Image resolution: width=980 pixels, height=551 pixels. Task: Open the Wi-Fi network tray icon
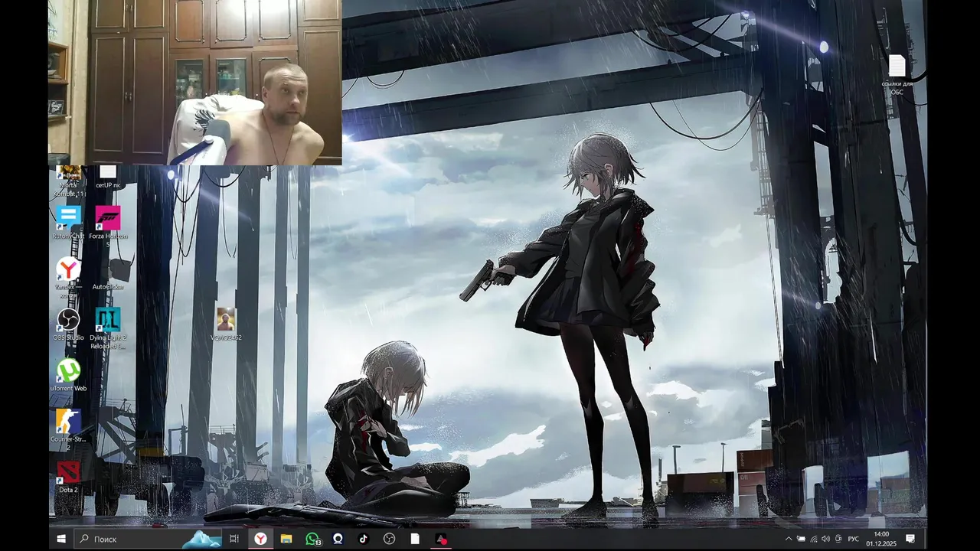click(x=813, y=539)
